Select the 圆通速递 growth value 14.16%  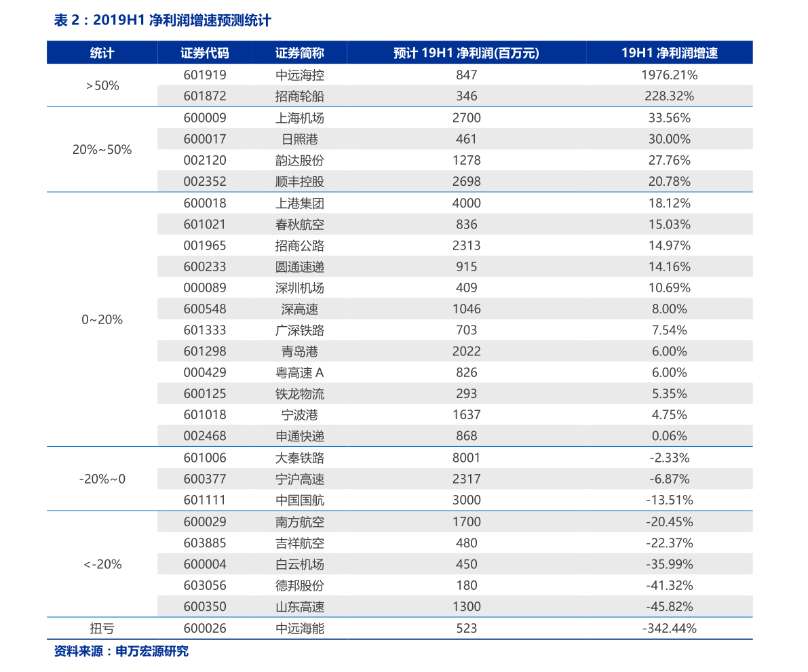(670, 266)
